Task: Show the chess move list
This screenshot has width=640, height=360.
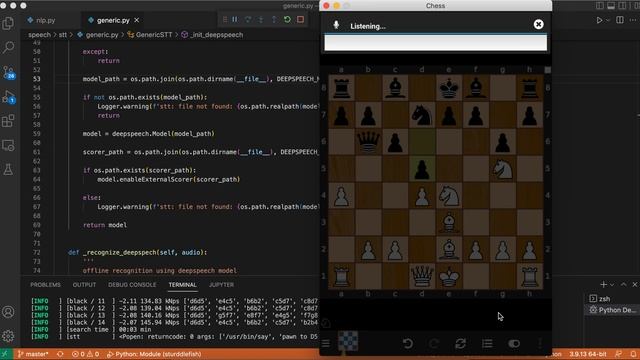Action: 487,343
